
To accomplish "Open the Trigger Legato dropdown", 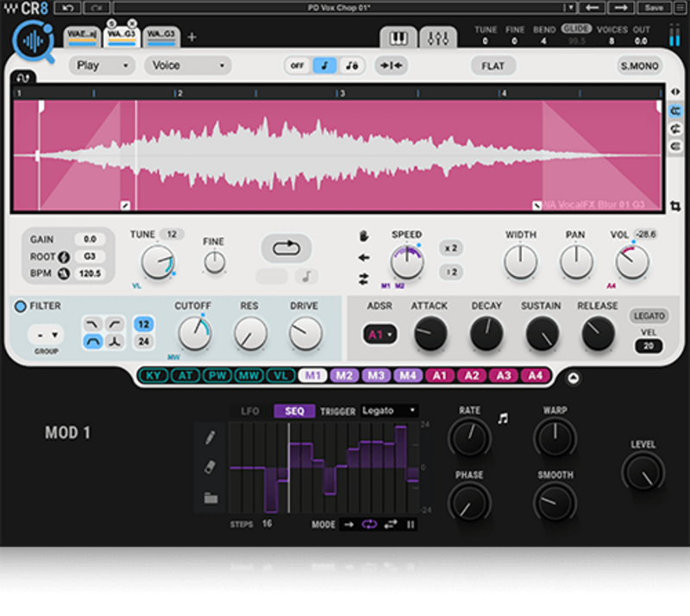I will click(x=389, y=411).
